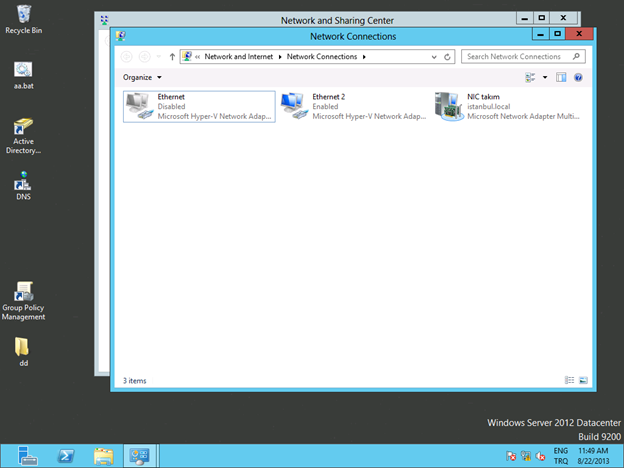Switch to details view in status bar
This screenshot has height=468, width=624.
569,380
